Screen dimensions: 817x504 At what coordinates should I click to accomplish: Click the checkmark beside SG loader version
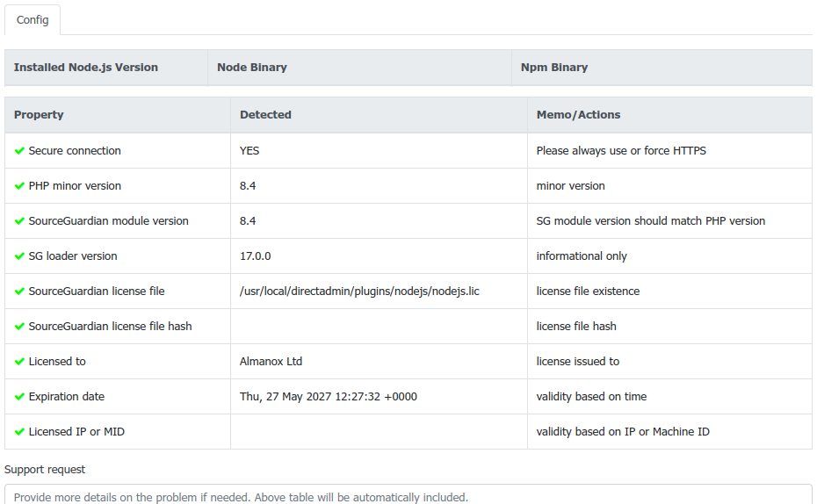pos(20,256)
